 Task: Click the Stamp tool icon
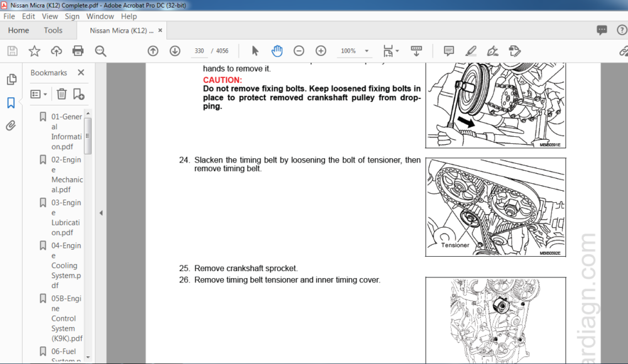tap(515, 51)
